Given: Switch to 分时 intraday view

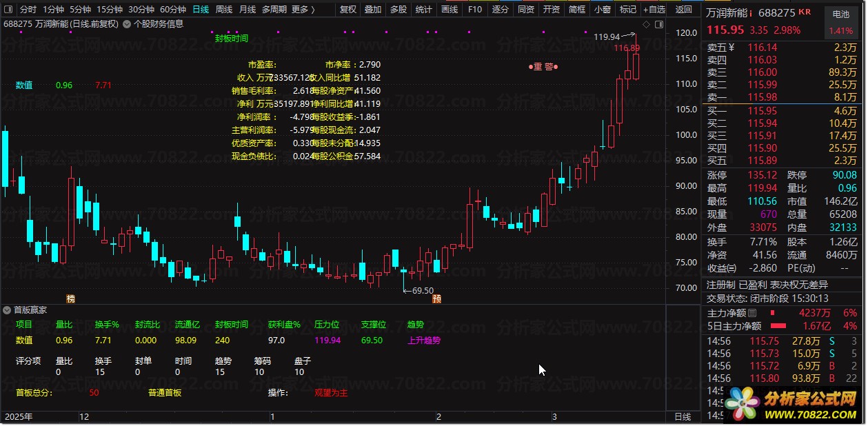Looking at the screenshot, I should [x=28, y=10].
